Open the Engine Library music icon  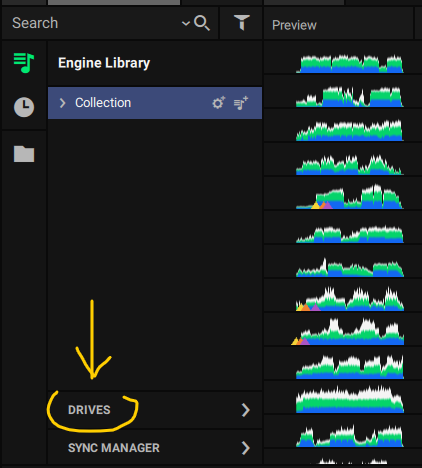coord(24,63)
